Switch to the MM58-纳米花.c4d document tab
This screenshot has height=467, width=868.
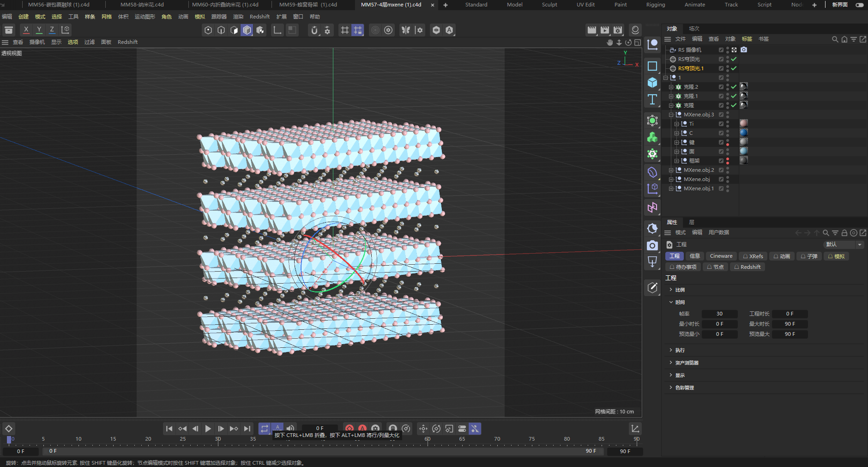(142, 5)
